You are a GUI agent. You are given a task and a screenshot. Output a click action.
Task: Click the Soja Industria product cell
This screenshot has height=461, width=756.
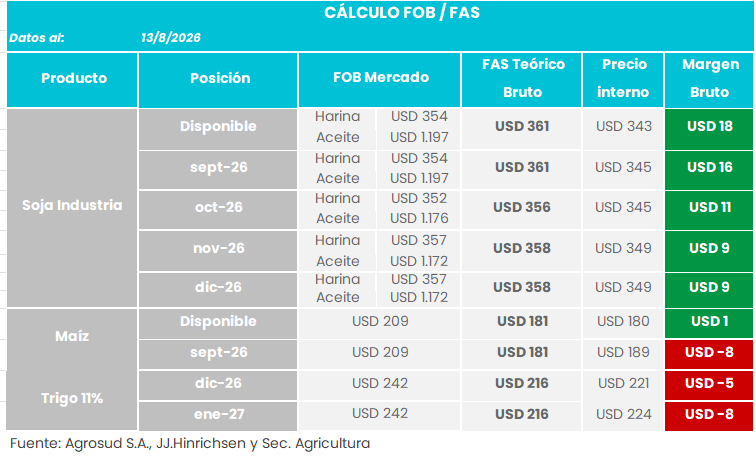click(x=72, y=207)
